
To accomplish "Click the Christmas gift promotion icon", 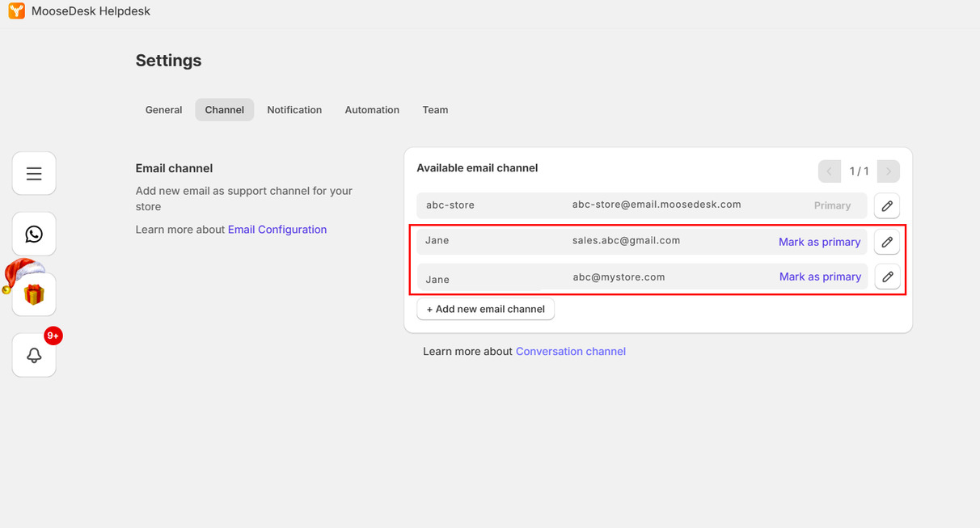I will [33, 294].
